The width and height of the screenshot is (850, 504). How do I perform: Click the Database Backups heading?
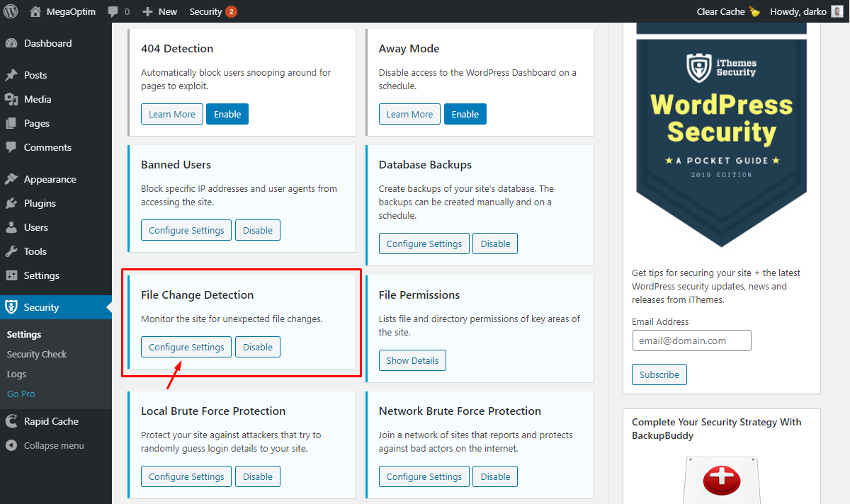pyautogui.click(x=425, y=164)
